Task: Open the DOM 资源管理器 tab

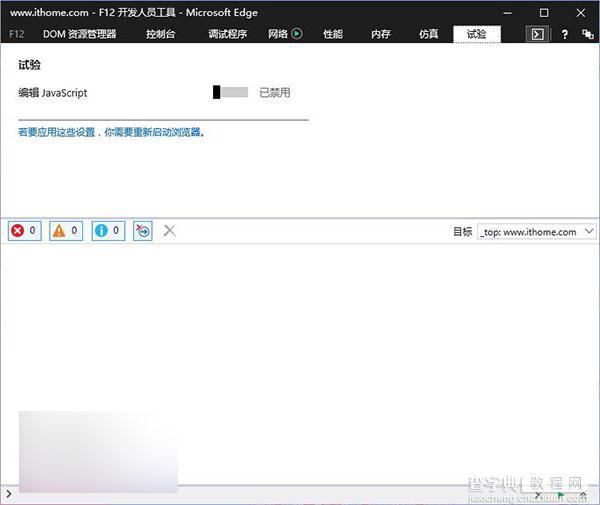Action: pos(80,34)
